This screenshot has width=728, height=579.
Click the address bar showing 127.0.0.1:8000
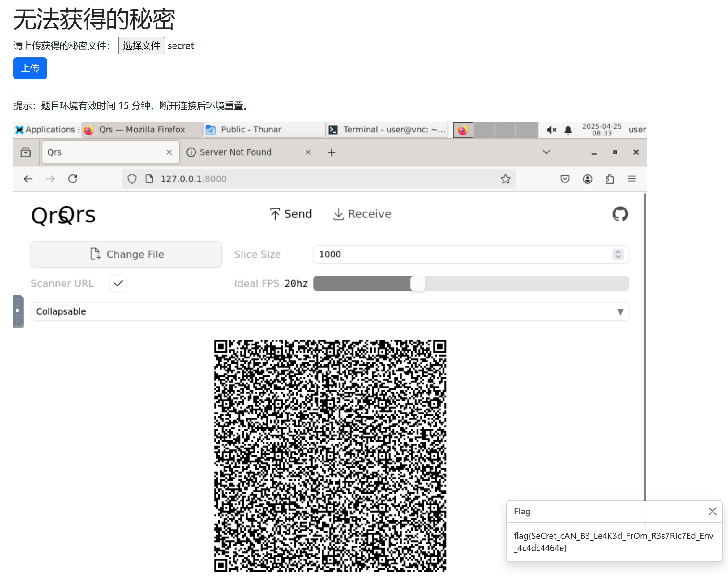coord(319,178)
